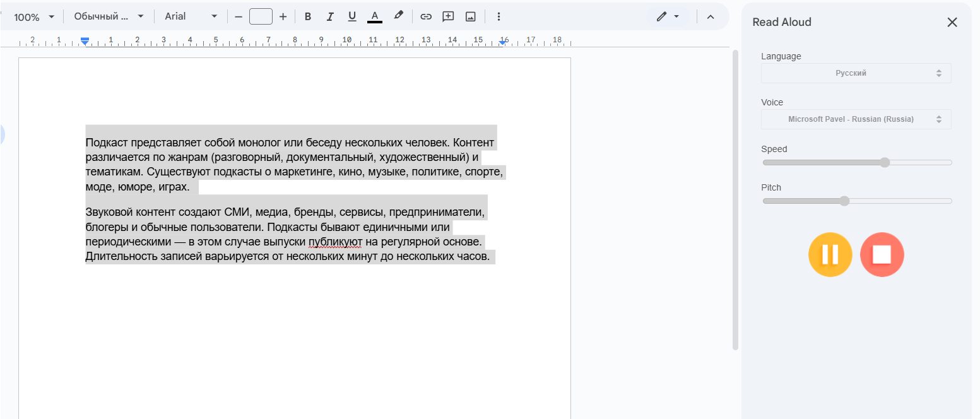Image resolution: width=980 pixels, height=419 pixels.
Task: Click the insert link icon
Action: click(426, 16)
